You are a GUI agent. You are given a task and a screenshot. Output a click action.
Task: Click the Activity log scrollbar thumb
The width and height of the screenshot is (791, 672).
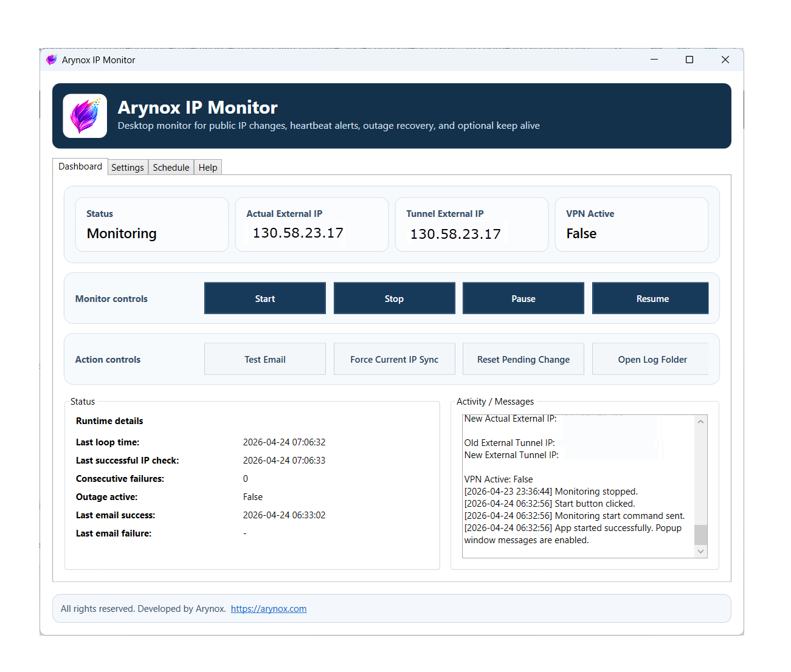(x=700, y=535)
